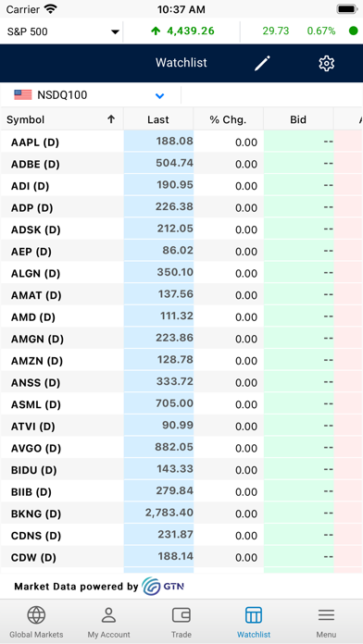
Task: Go to My Account person icon
Action: tap(108, 615)
